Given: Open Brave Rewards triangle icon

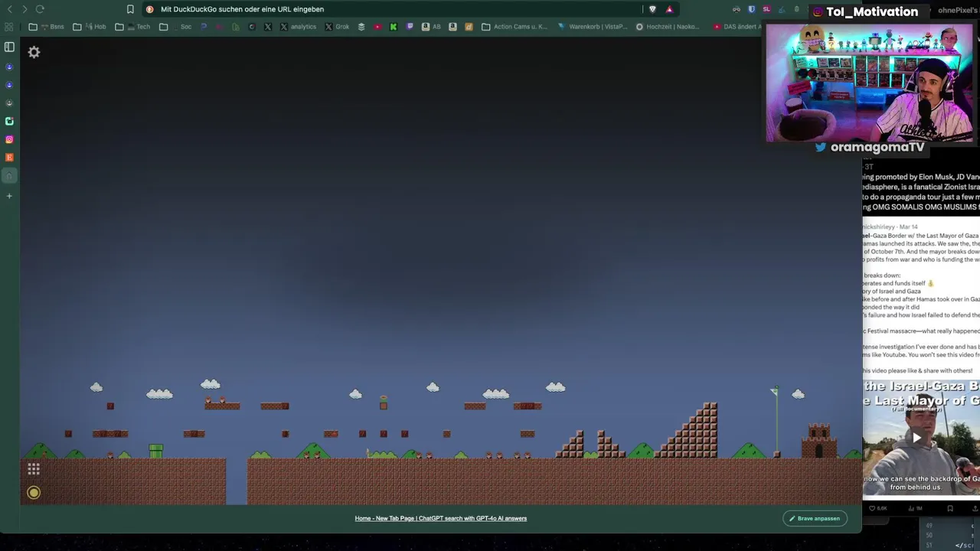Looking at the screenshot, I should (669, 9).
